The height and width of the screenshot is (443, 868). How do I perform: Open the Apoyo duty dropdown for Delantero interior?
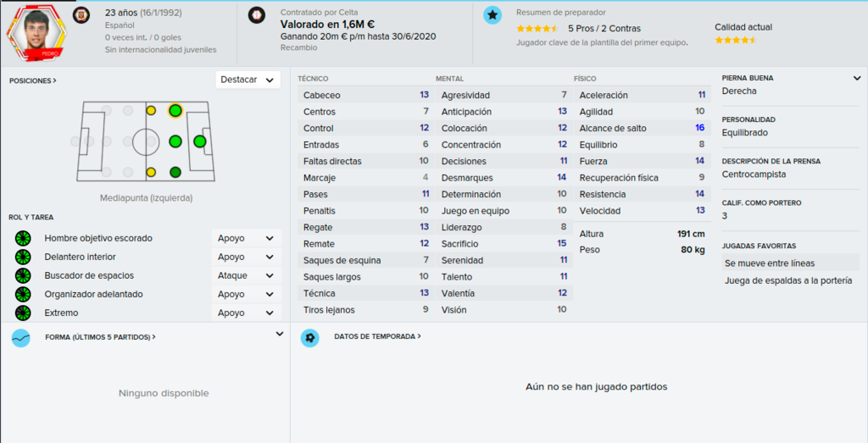246,257
